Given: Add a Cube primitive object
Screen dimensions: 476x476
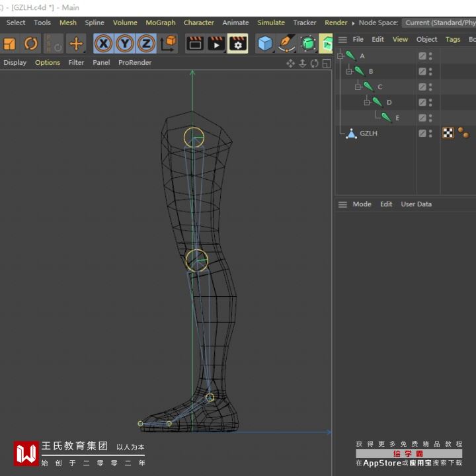Looking at the screenshot, I should (x=265, y=44).
